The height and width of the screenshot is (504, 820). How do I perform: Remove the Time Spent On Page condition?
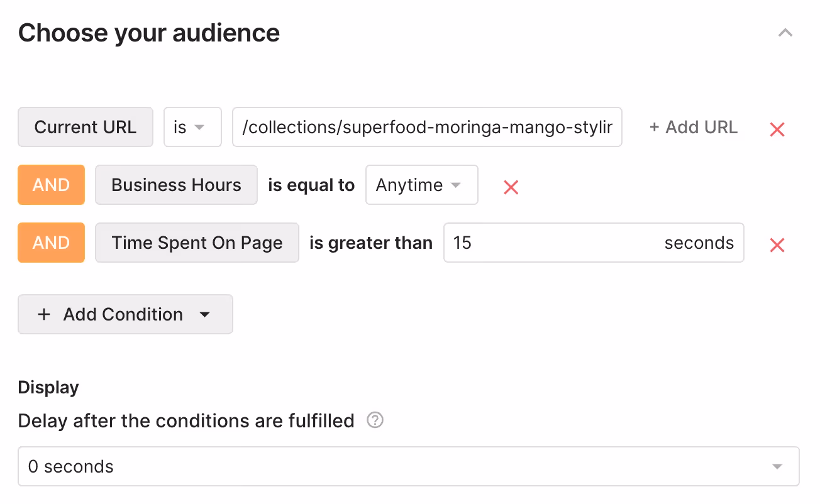tap(777, 245)
